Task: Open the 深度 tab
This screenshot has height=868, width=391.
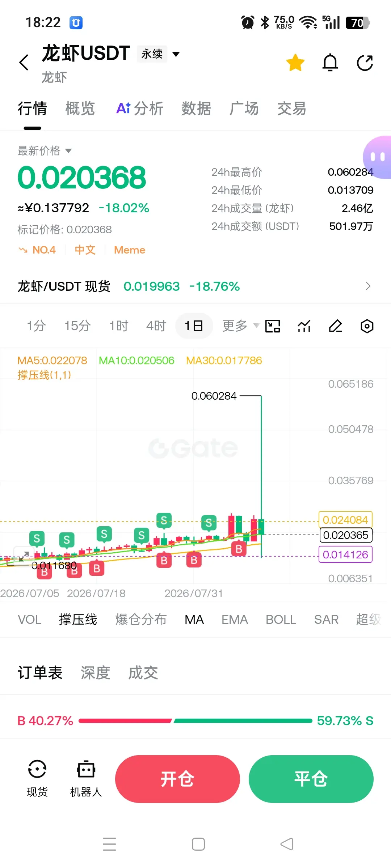Action: [x=95, y=673]
